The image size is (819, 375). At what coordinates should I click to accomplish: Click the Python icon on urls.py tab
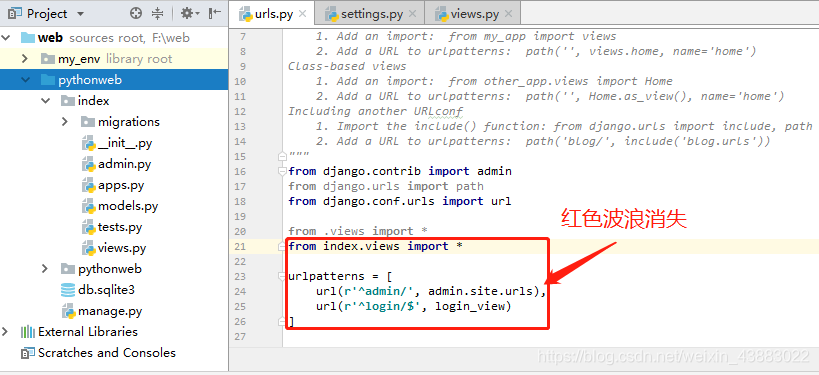(x=245, y=14)
